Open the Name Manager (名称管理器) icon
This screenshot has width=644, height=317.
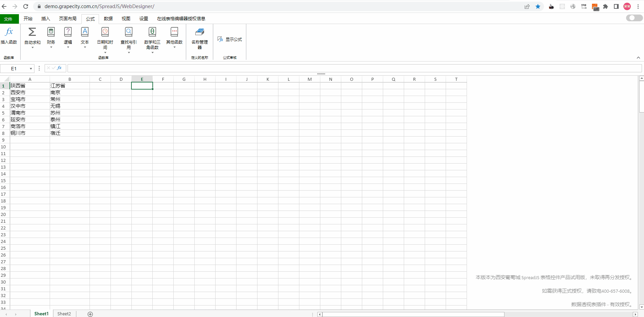point(200,32)
